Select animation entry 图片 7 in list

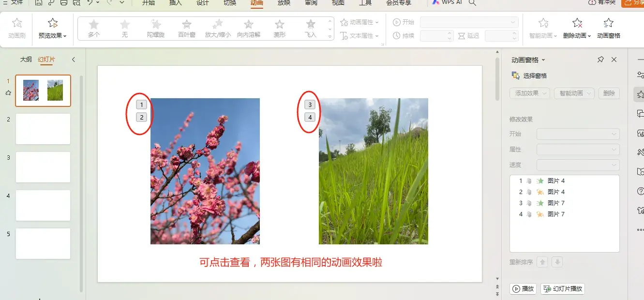(555, 203)
